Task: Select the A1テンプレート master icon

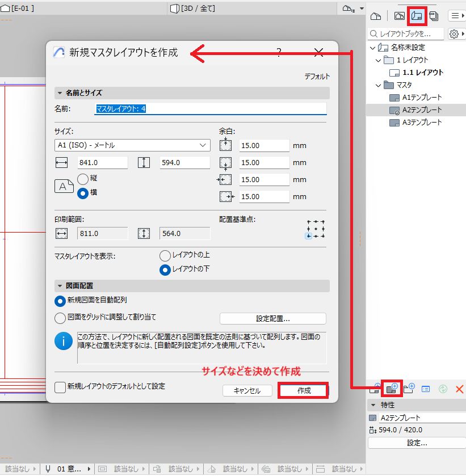Action: (x=394, y=98)
